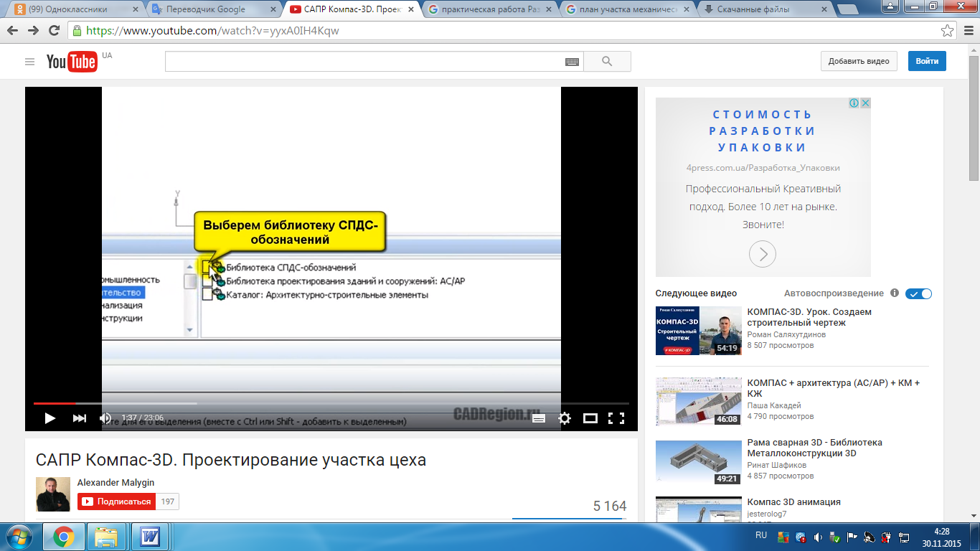This screenshot has height=551, width=980.
Task: Open the Создаем строительный чертеж video thumbnail
Action: [x=698, y=331]
